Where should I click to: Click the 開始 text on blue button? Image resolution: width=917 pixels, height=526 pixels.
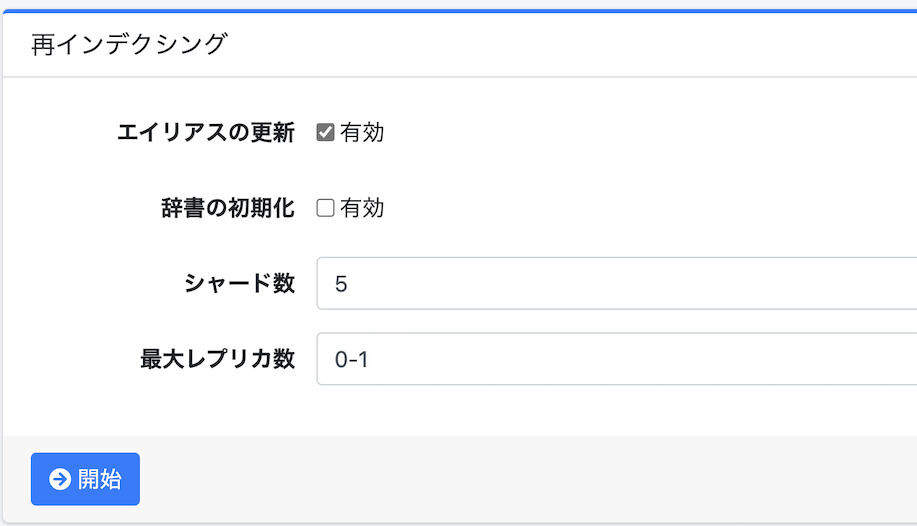99,479
